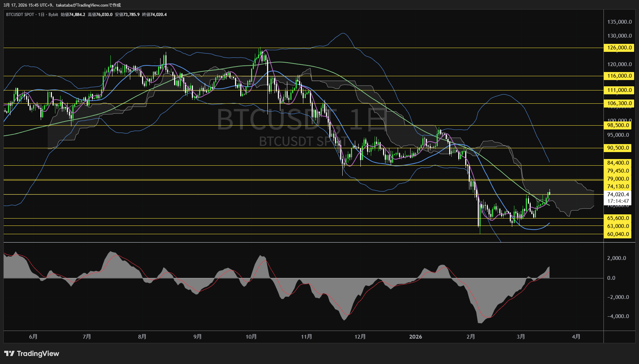Click the 9月 label on time axis
This screenshot has height=364, width=639.
[197, 337]
